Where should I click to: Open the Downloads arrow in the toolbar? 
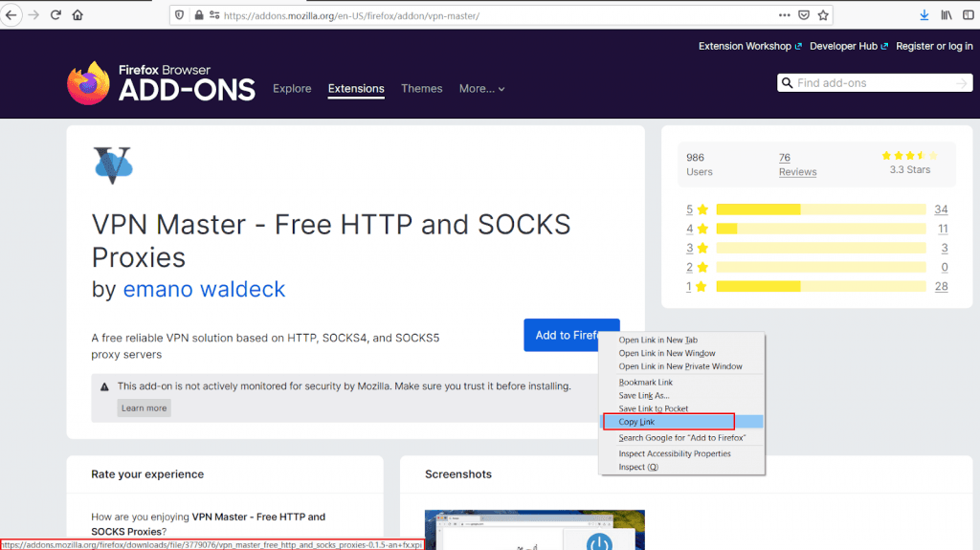tap(924, 15)
